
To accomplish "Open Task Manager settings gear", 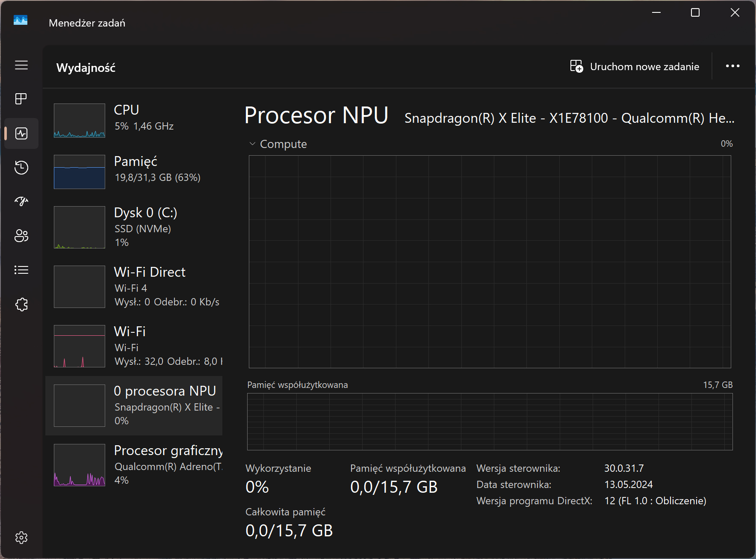I will tap(21, 538).
